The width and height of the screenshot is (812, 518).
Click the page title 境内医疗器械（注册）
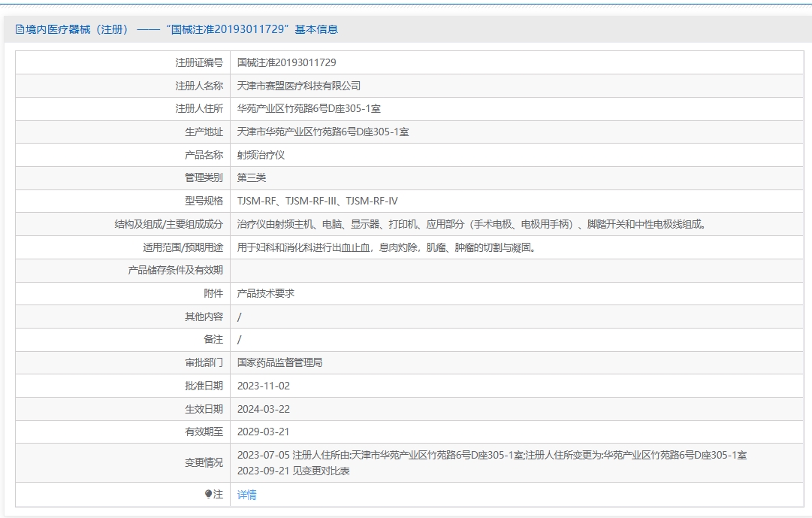[x=77, y=29]
